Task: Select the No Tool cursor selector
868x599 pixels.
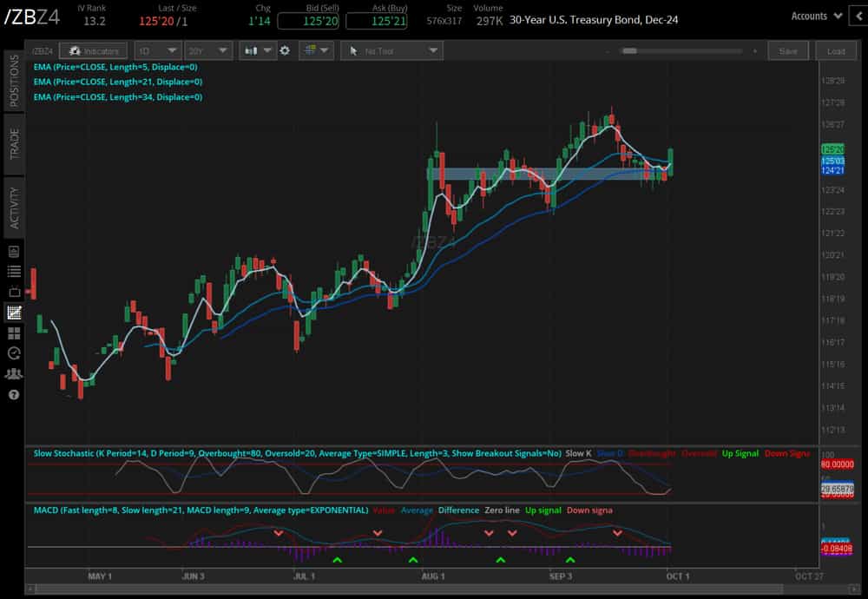Action: (x=391, y=50)
